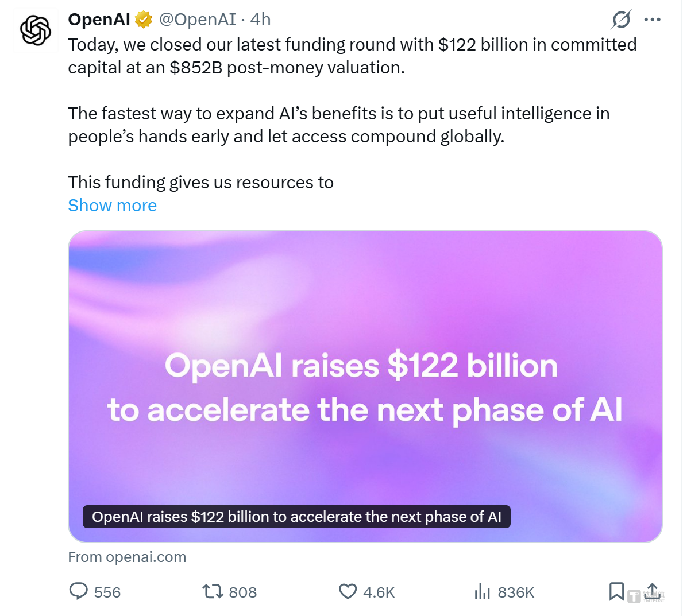Open the OpenAI display name profile link
683x616 pixels.
pos(99,20)
